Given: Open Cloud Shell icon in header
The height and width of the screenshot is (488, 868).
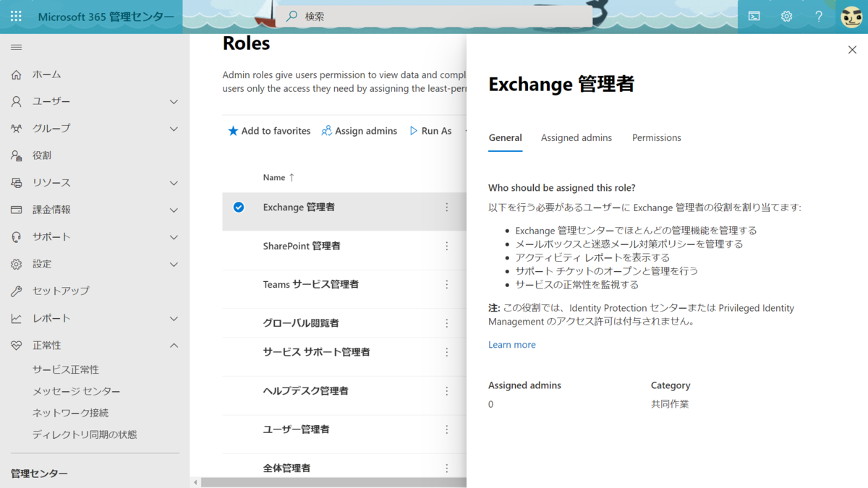Looking at the screenshot, I should tap(754, 16).
